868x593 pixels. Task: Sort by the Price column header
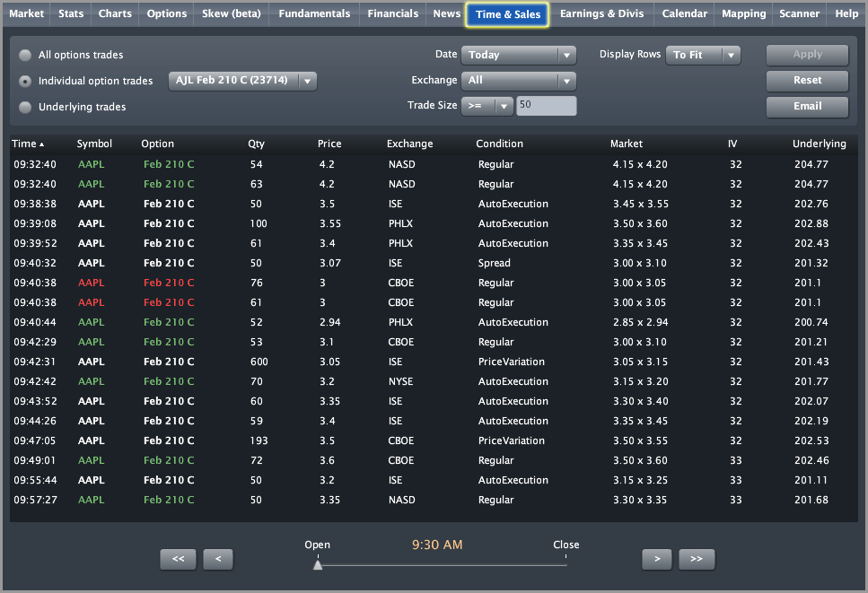(329, 144)
